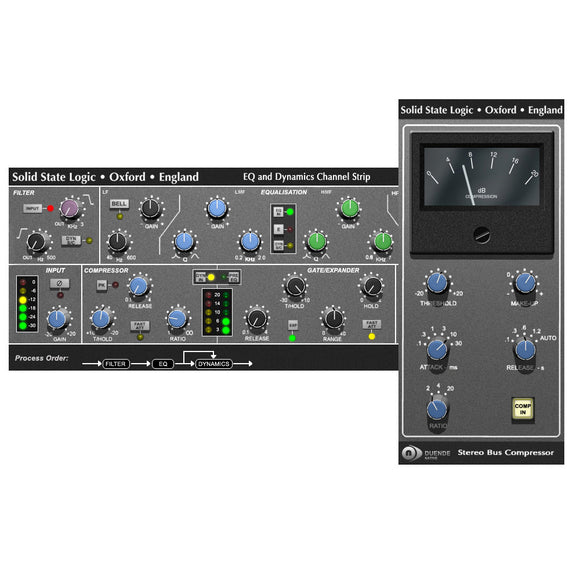Turn the compressor RATIO knob

pyautogui.click(x=177, y=319)
